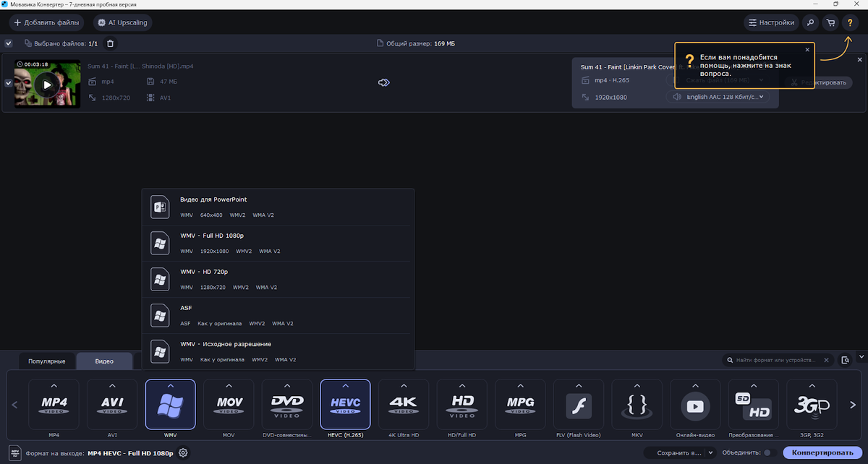Choose the 3GP, 3G2 format icon
868x464 pixels.
pyautogui.click(x=812, y=405)
